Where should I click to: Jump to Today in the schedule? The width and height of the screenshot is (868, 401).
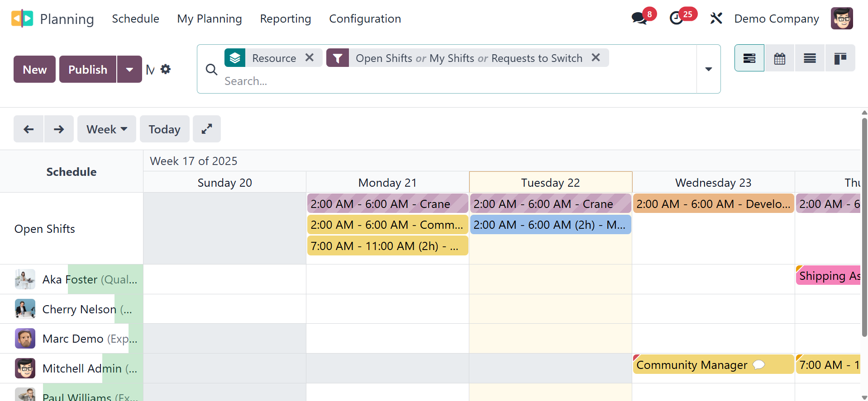[x=164, y=129]
